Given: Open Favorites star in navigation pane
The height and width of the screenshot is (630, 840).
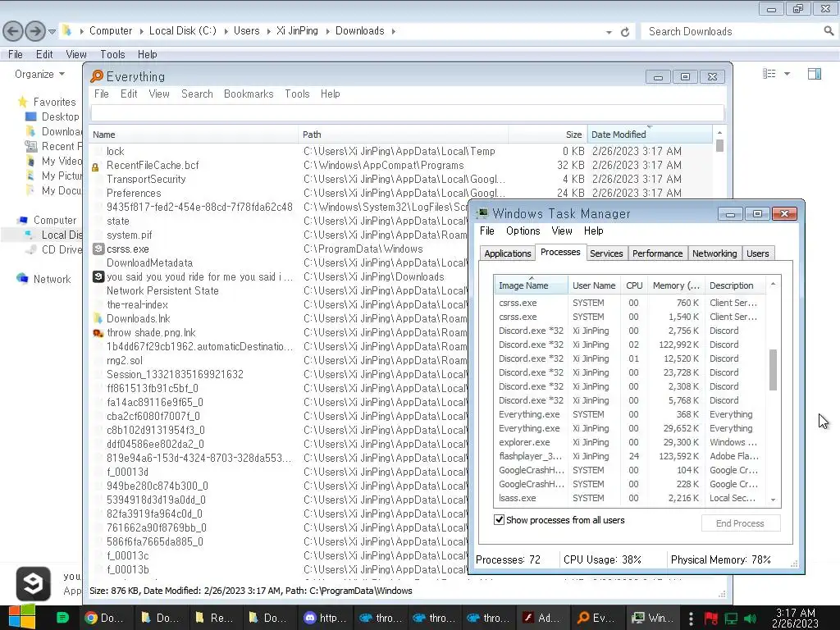Looking at the screenshot, I should [x=22, y=102].
